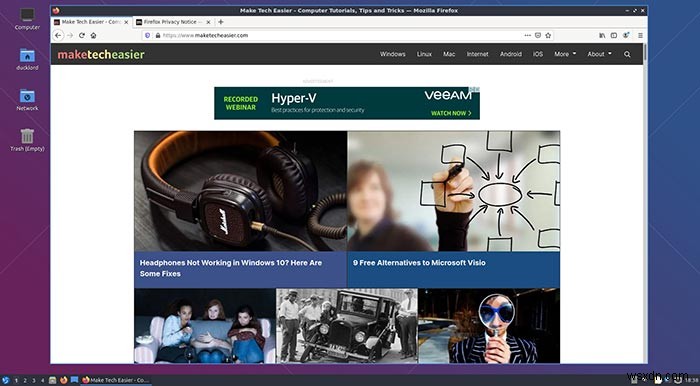Show site security info via padlock
Viewport: 700px width, 386px height.
157,35
